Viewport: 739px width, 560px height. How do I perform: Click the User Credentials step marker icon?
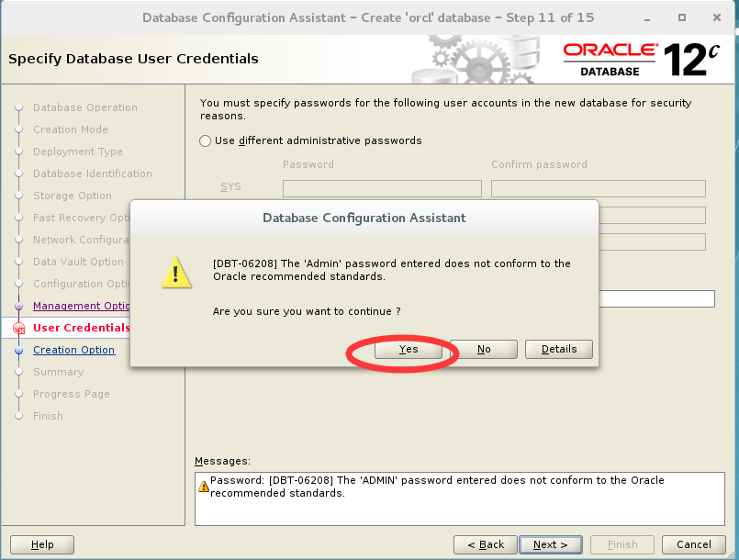[19, 328]
